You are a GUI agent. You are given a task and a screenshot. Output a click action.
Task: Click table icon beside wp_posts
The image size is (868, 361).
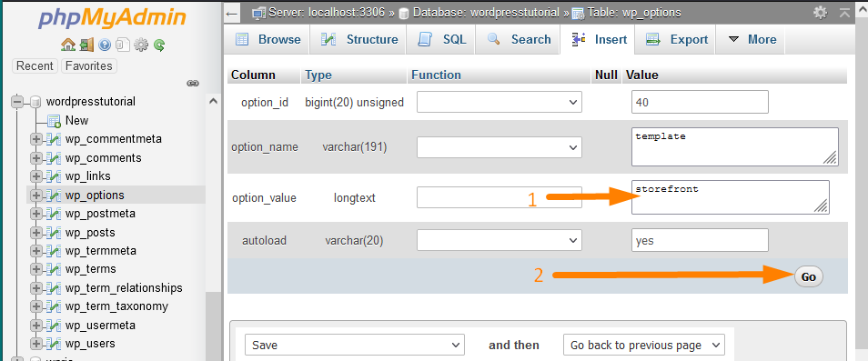pos(54,232)
